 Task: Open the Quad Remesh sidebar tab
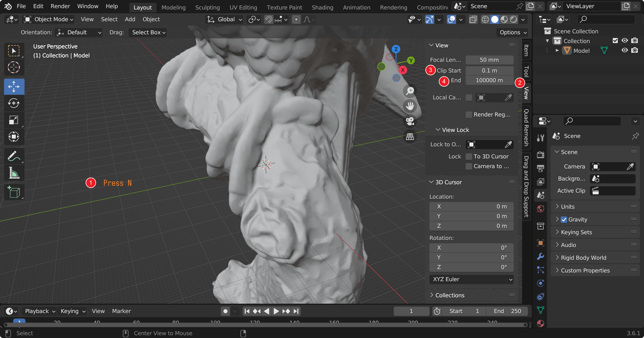tap(526, 127)
